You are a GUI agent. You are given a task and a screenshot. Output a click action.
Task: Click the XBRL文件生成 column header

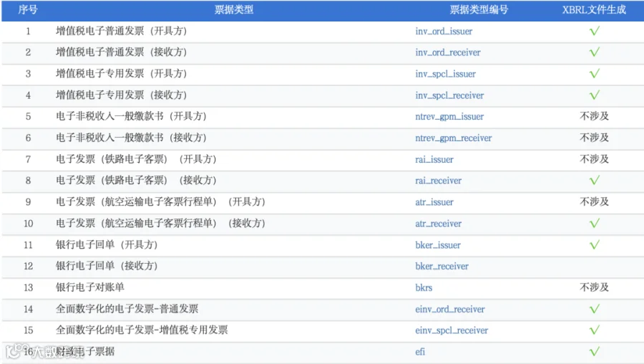click(594, 10)
